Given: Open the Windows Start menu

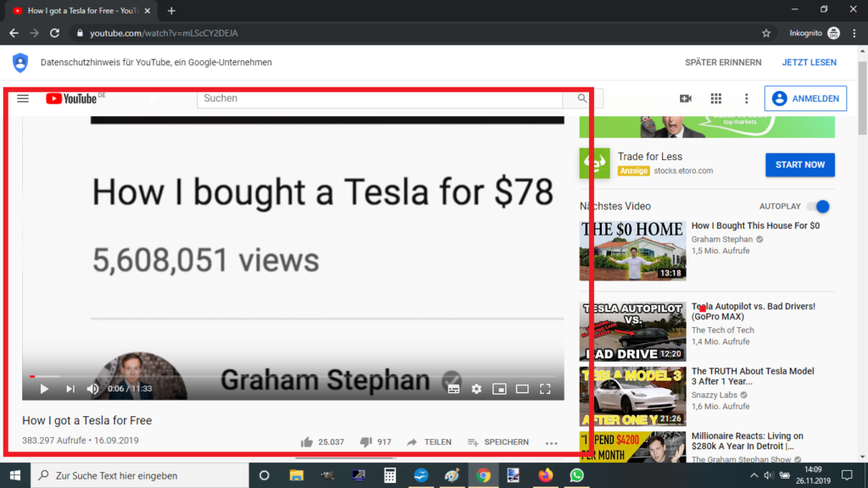Looking at the screenshot, I should (15, 475).
